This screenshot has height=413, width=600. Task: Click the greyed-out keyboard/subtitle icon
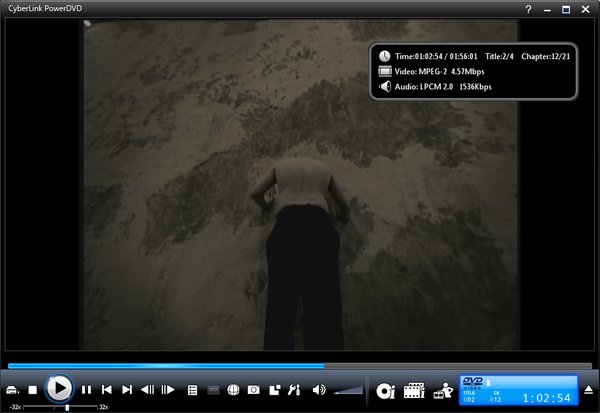coord(213,390)
